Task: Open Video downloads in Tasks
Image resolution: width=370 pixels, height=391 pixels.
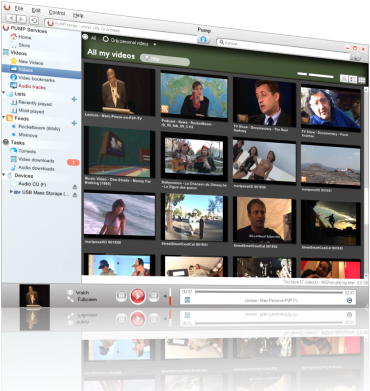Action: point(32,160)
